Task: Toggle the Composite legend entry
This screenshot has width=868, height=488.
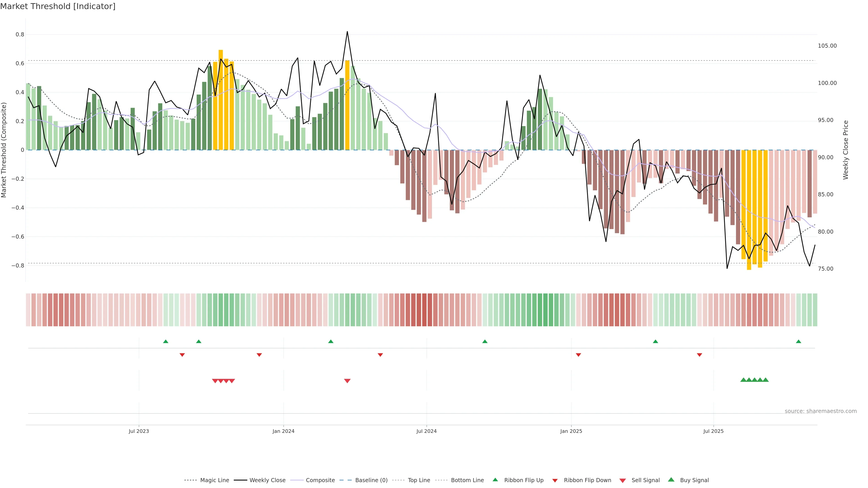Action: (x=320, y=480)
